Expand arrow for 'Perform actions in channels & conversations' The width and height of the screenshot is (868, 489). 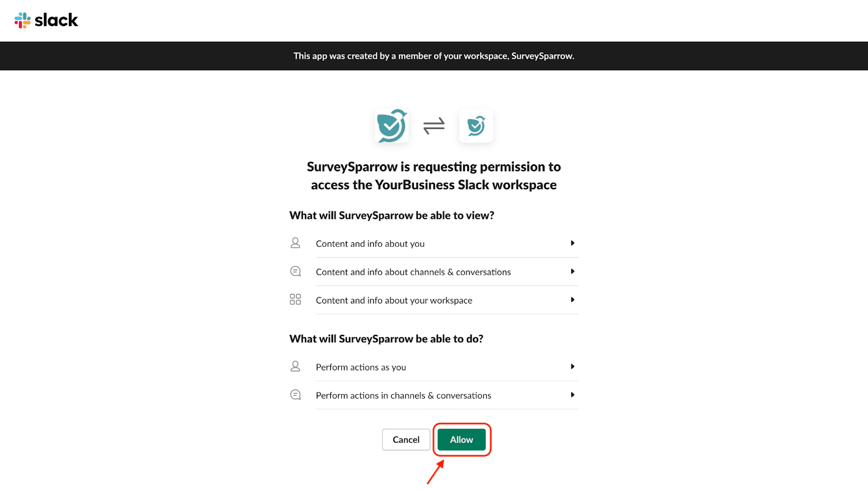click(x=572, y=395)
